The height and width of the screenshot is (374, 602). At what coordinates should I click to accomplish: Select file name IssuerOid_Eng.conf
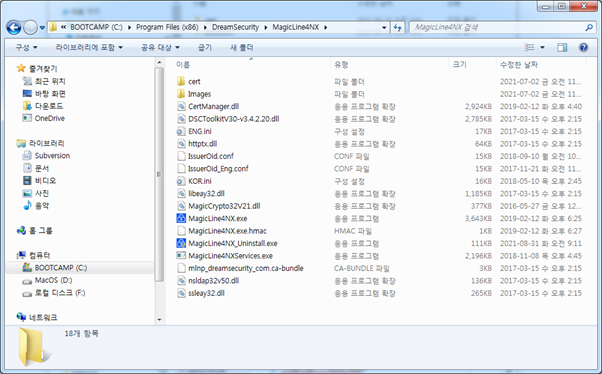pyautogui.click(x=218, y=169)
